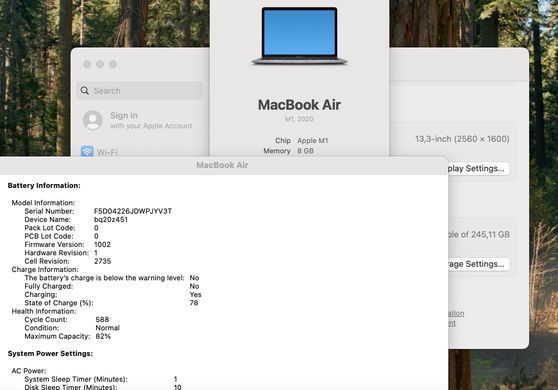Click the Pack Lot Code label
Image resolution: width=558 pixels, height=390 pixels.
click(50, 228)
